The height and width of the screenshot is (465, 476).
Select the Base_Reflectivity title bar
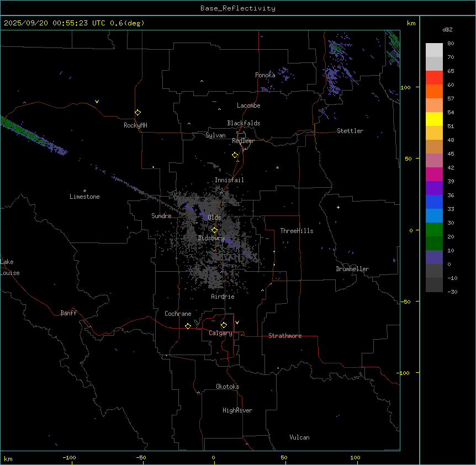(x=238, y=8)
